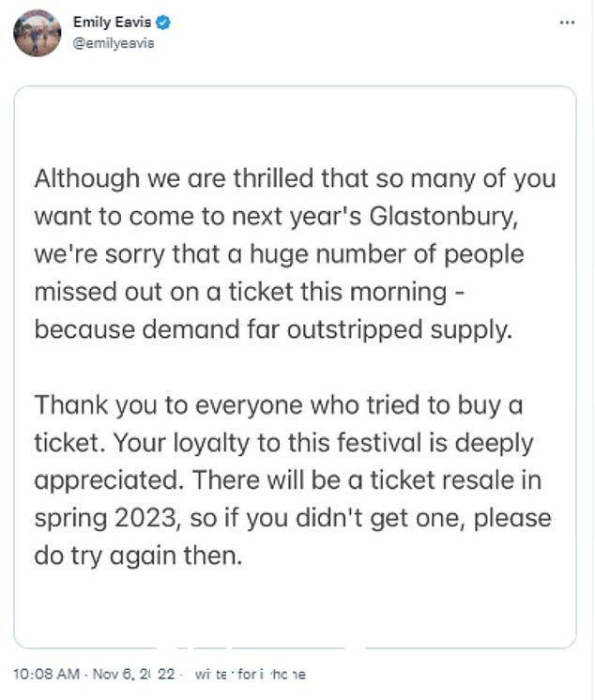Image resolution: width=595 pixels, height=700 pixels.
Task: Click the word Glastonbury in the statement
Action: [x=443, y=216]
